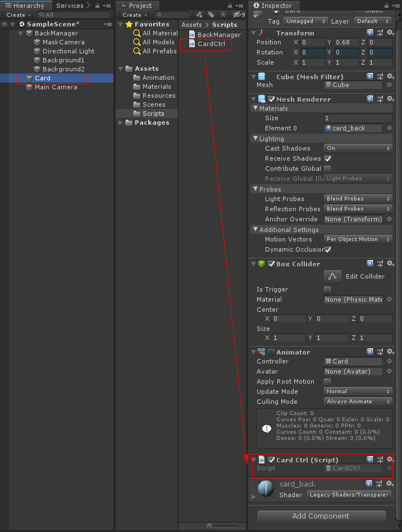This screenshot has width=402, height=532.
Task: Click Hierarchy search field
Action: click(x=74, y=15)
